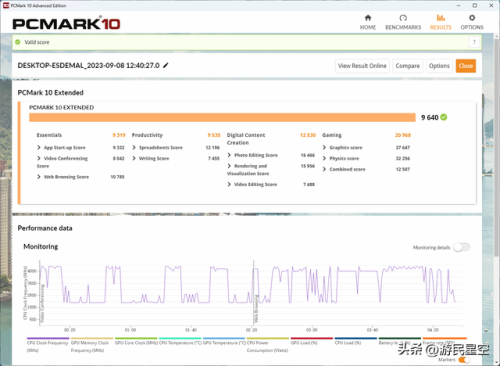500x366 pixels.
Task: Click the orange Close button
Action: (466, 66)
